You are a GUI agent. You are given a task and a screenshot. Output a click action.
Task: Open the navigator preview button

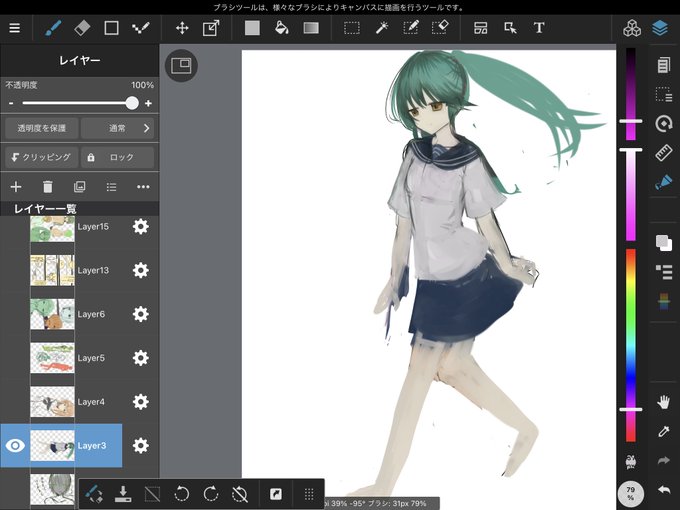coord(181,65)
